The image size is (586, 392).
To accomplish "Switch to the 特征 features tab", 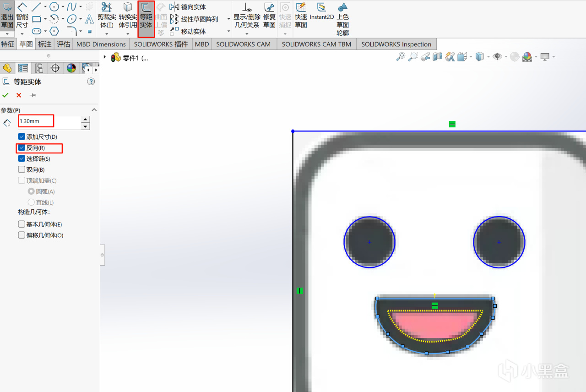I will 7,44.
